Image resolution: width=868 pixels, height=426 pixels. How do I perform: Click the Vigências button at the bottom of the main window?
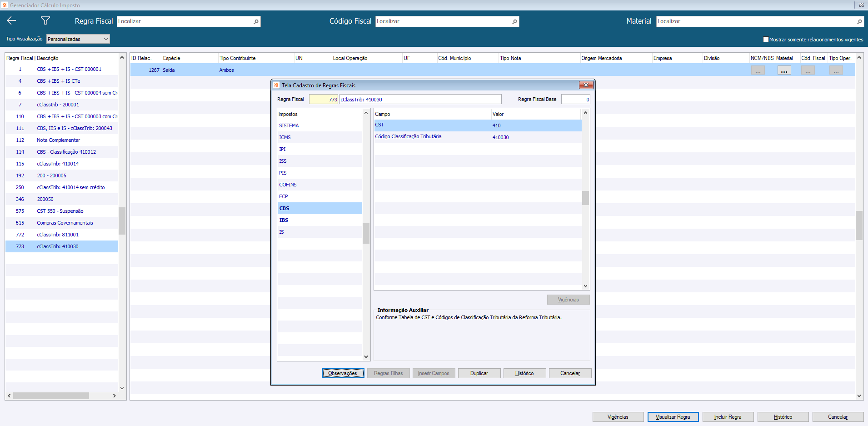[x=618, y=417]
